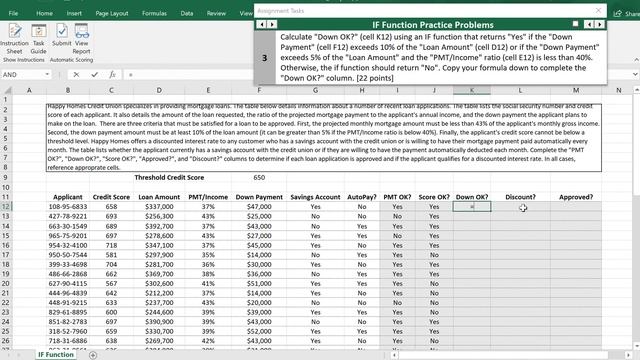Image resolution: width=640 pixels, height=360 pixels.
Task: Click the Approved? column heading
Action: pos(576,197)
